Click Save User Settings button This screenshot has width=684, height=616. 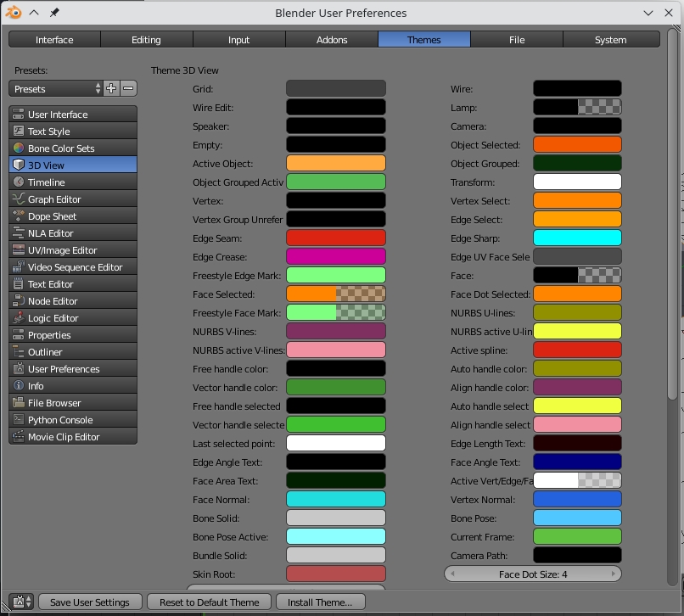tap(90, 602)
